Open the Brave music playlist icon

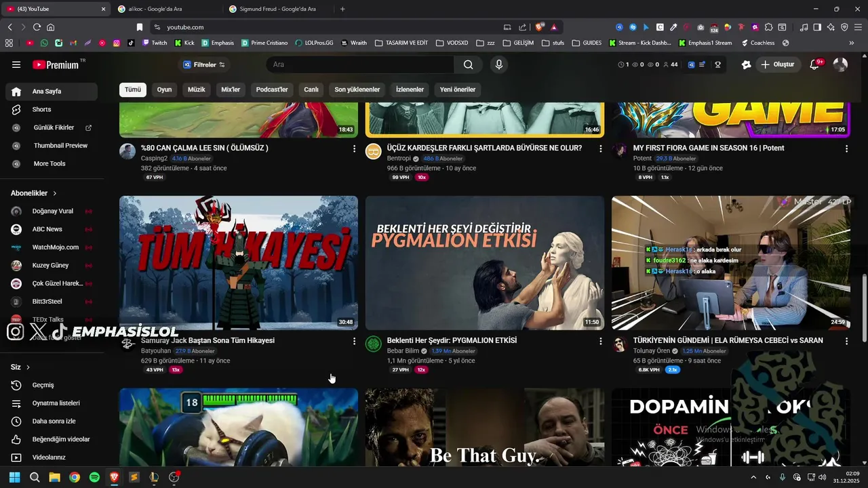coord(804,27)
